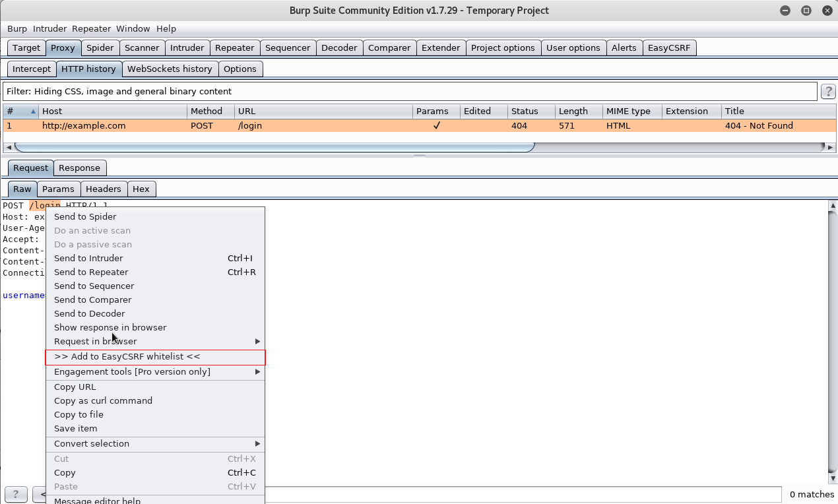Screen dimensions: 838x504
Task: Click the filter bar hiding CSS content
Action: pyautogui.click(x=410, y=91)
